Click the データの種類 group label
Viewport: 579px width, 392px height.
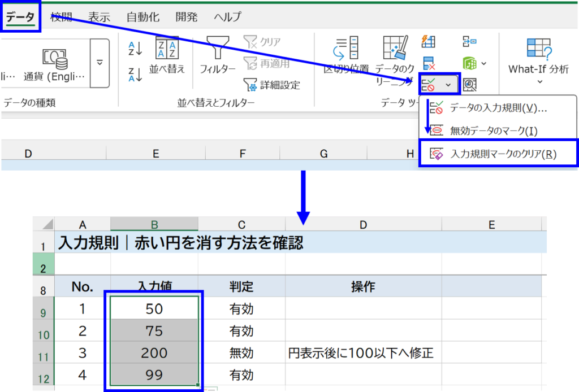coord(29,103)
